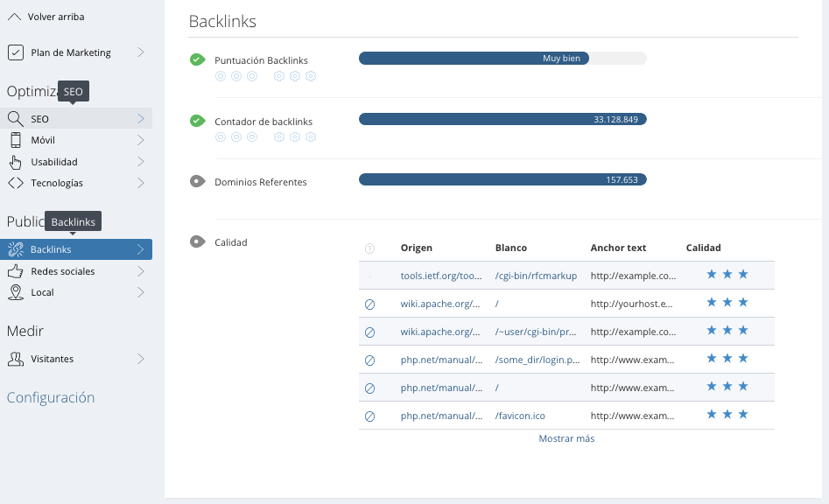This screenshot has width=829, height=504.
Task: Open the Configuración menu section
Action: [x=51, y=397]
